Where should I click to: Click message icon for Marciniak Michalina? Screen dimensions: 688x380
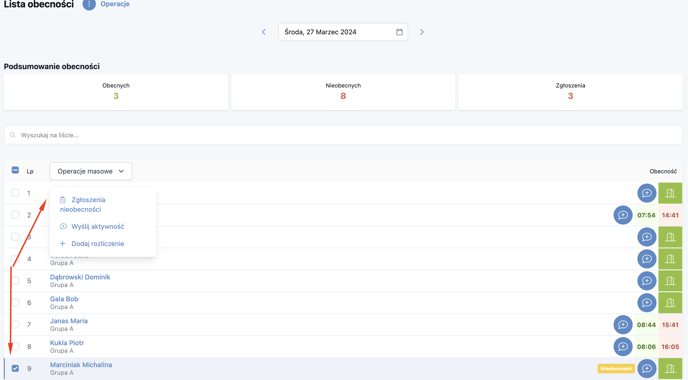coord(647,369)
